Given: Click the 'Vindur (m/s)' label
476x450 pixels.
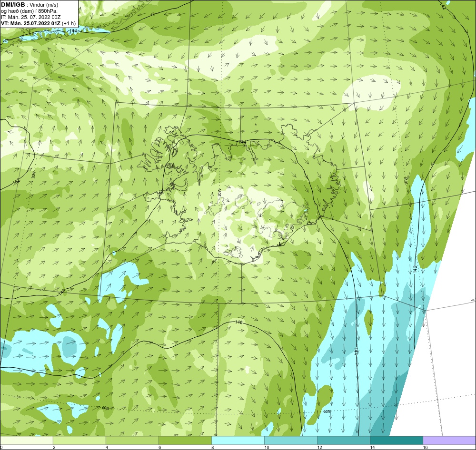Looking at the screenshot, I should tap(44, 5).
